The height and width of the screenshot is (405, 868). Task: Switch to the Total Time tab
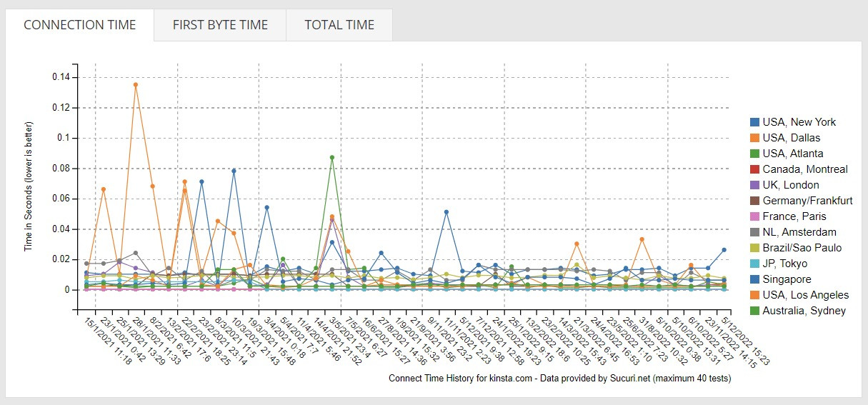(339, 25)
